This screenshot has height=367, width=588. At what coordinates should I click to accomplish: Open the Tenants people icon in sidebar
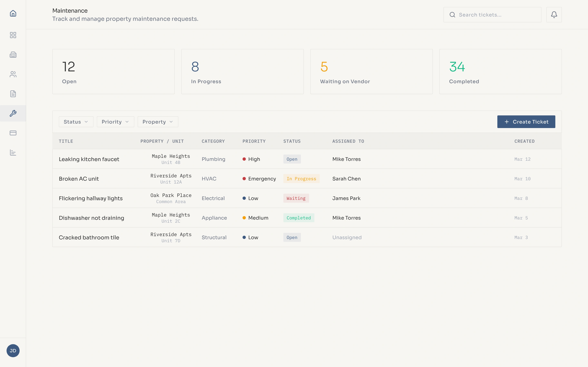[x=13, y=74]
